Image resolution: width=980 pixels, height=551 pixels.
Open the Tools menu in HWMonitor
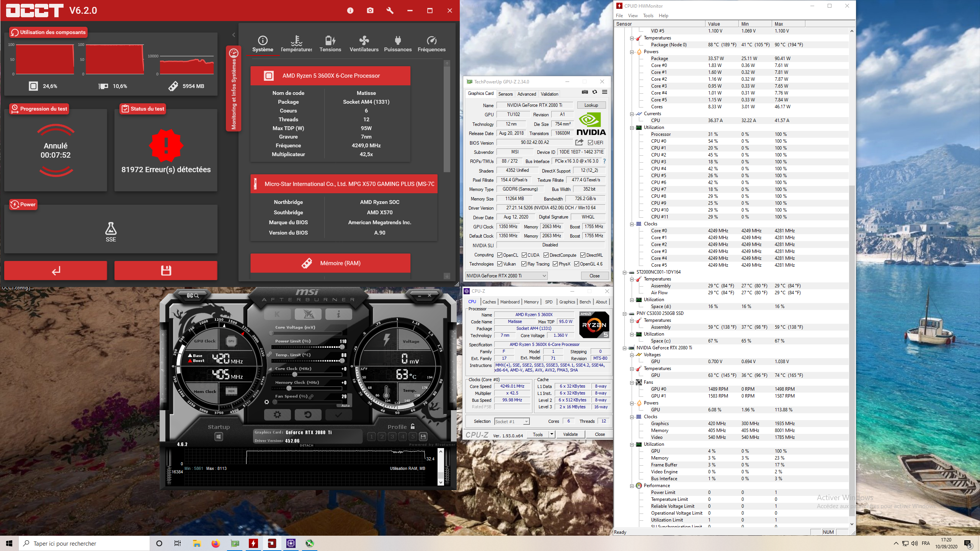pyautogui.click(x=648, y=16)
